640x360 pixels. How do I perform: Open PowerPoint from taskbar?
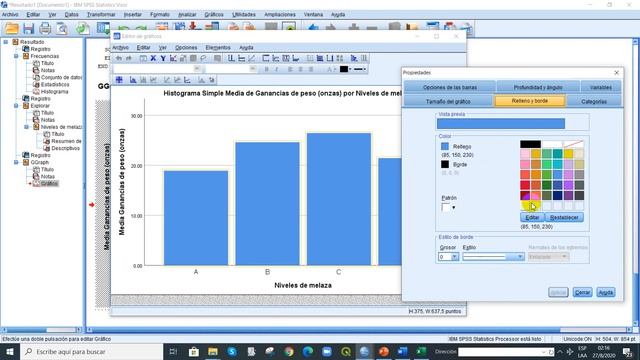coord(384,351)
